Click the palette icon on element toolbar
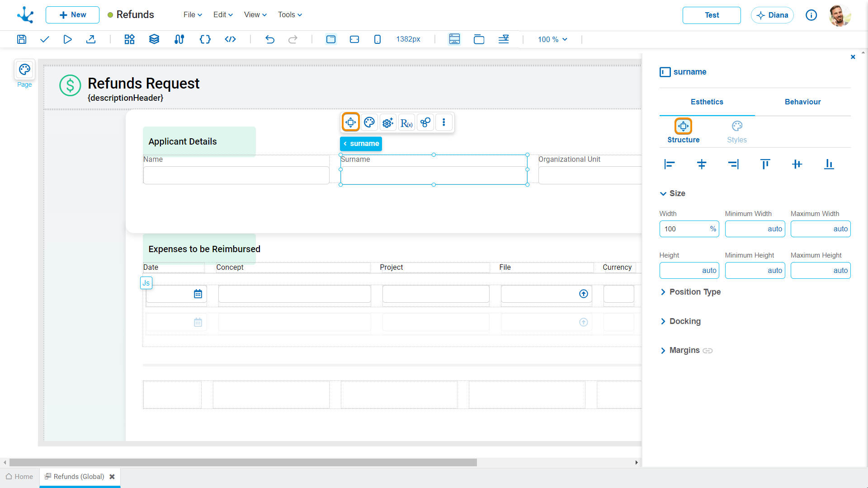This screenshot has width=868, height=488. [369, 122]
